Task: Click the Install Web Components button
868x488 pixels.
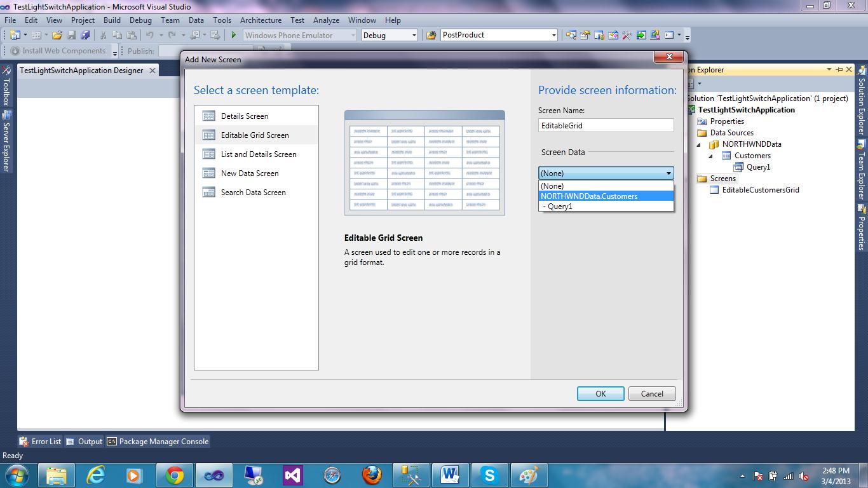Action: click(58, 51)
